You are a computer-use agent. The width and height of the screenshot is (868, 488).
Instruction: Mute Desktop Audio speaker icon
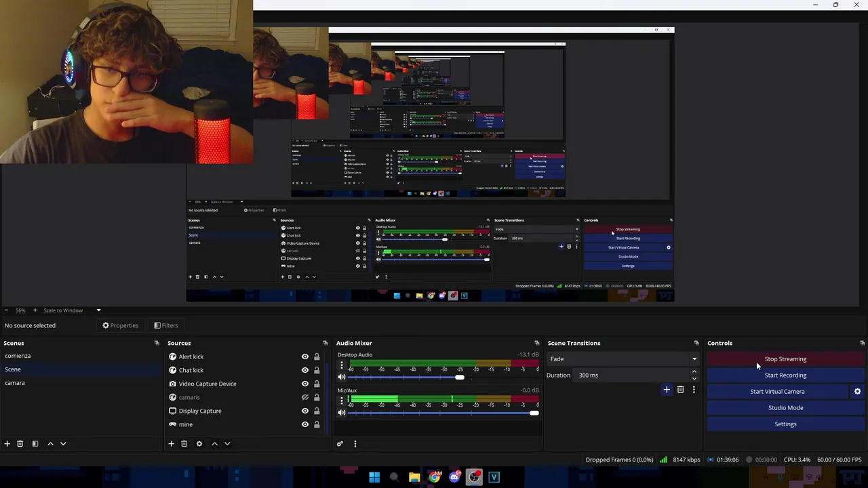pyautogui.click(x=342, y=377)
